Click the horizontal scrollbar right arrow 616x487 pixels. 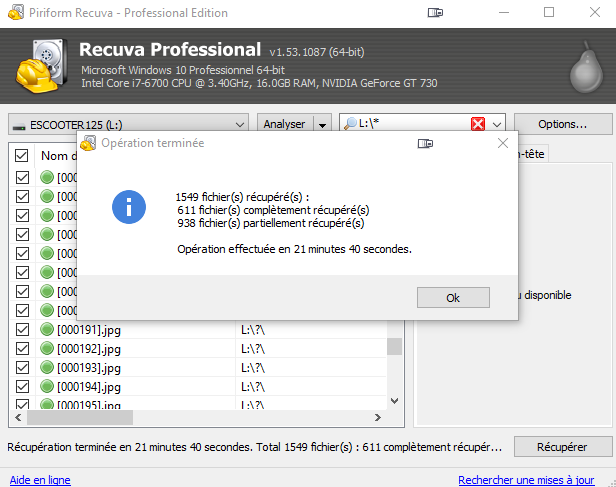[378, 417]
